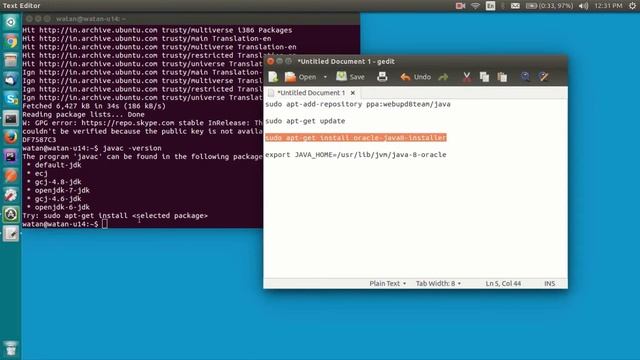Open the Trash from the dock
The image size is (640, 360).
(x=11, y=349)
